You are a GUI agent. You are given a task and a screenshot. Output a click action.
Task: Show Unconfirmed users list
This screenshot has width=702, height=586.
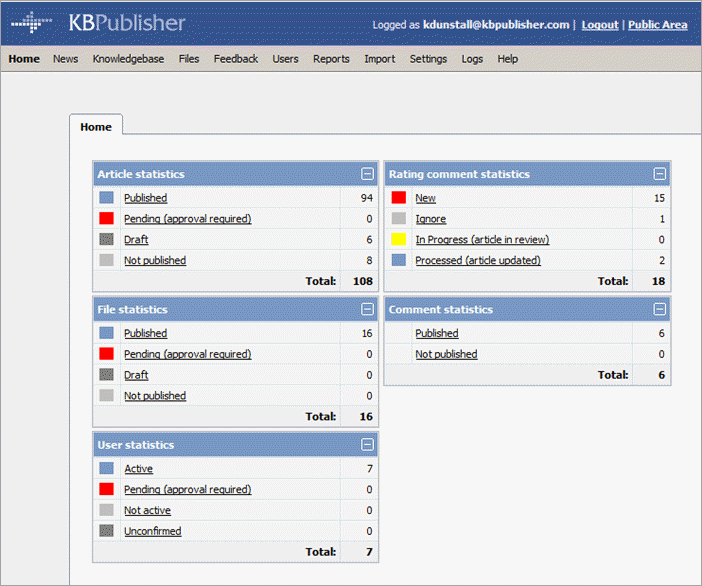coord(152,532)
